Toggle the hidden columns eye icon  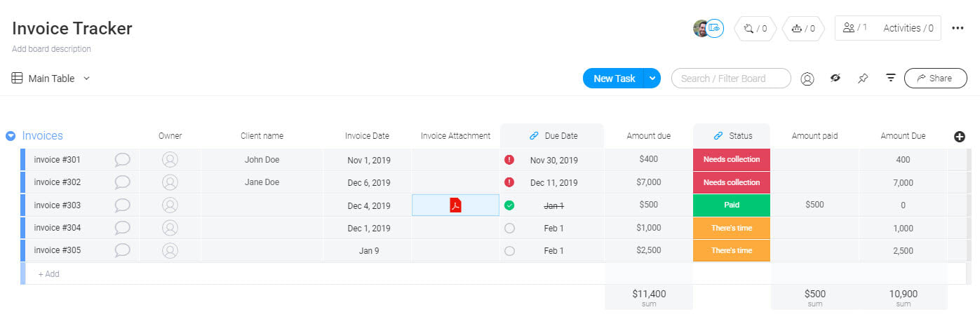point(835,79)
